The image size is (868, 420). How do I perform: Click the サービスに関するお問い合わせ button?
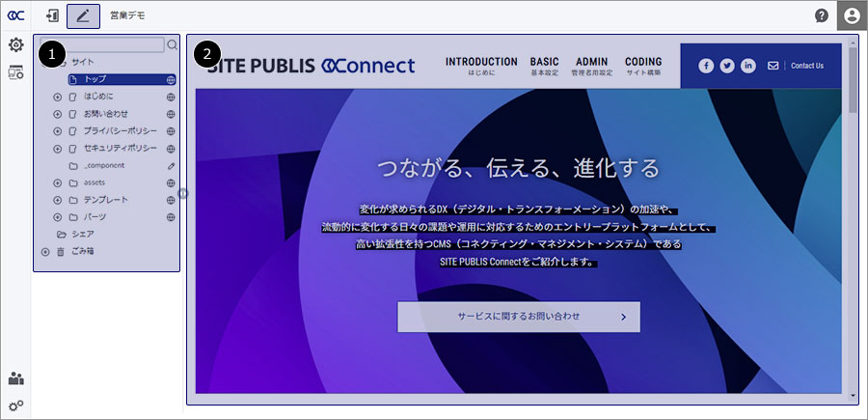[x=518, y=316]
